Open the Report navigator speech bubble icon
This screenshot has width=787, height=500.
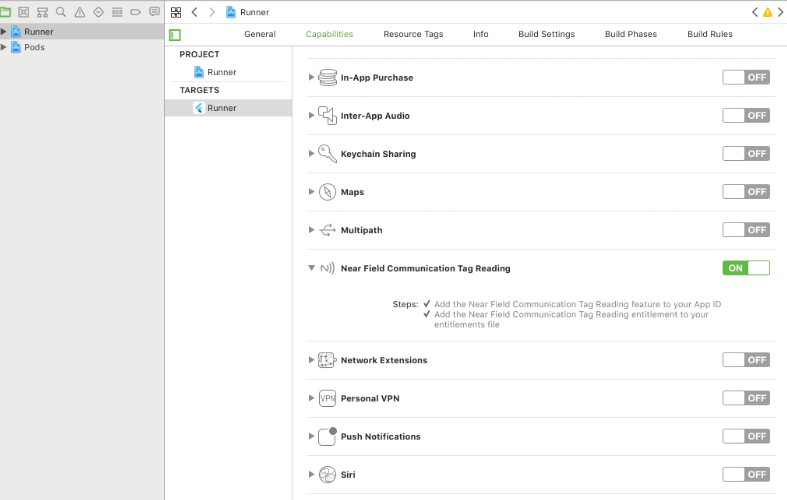click(x=154, y=12)
